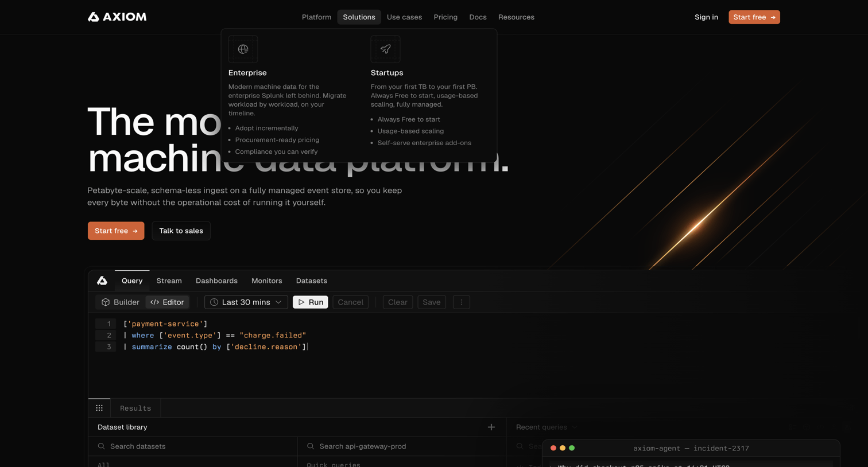Click the axiom-agent terminal title
Screen dimensions: 868x467
(x=691, y=449)
